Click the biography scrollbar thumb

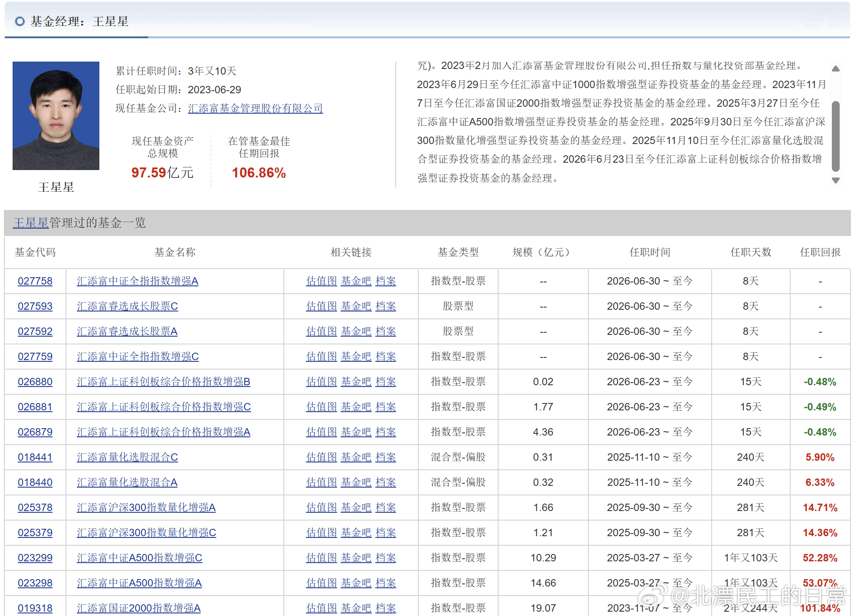(x=835, y=136)
